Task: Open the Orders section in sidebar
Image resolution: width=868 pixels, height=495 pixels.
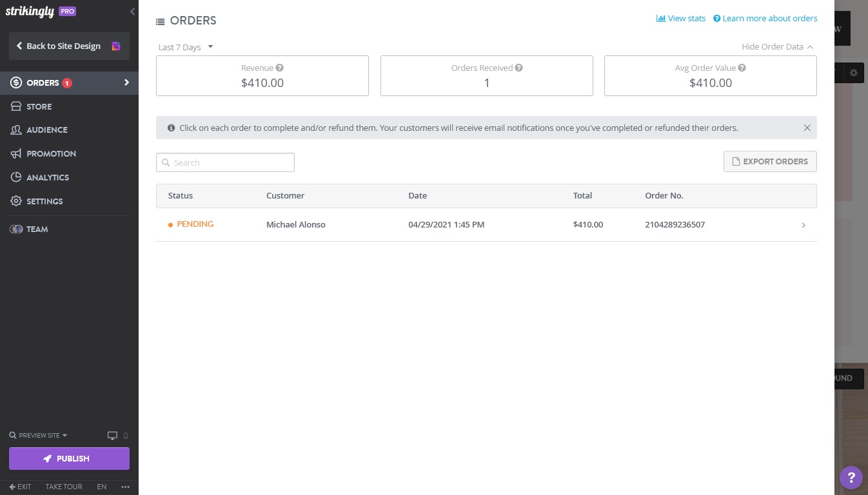Action: pyautogui.click(x=43, y=82)
